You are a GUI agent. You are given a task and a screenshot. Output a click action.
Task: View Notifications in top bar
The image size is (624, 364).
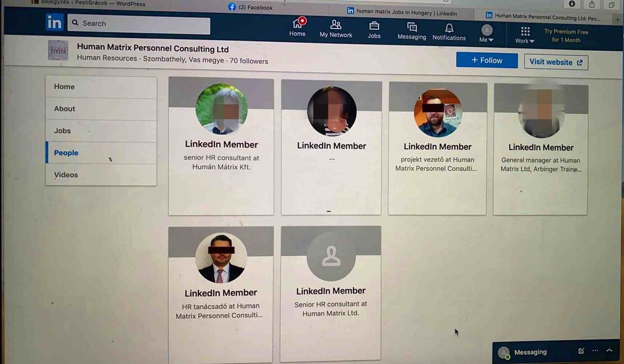pyautogui.click(x=449, y=32)
